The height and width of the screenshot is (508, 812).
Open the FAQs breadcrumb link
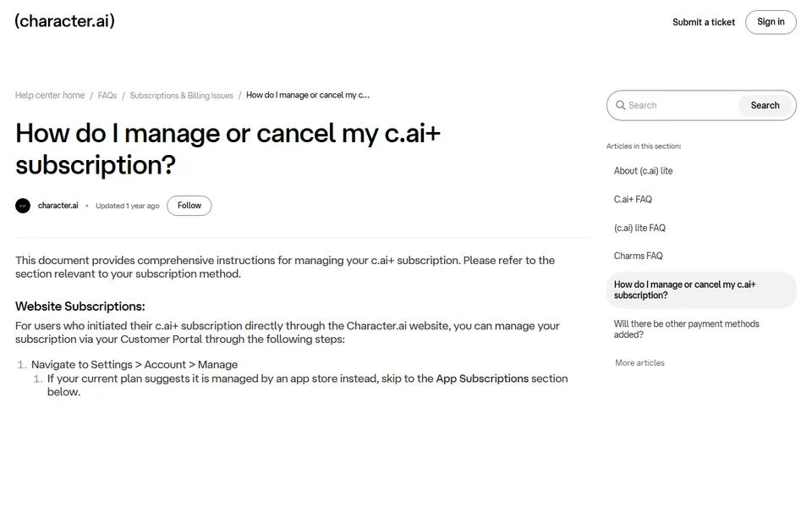click(107, 96)
